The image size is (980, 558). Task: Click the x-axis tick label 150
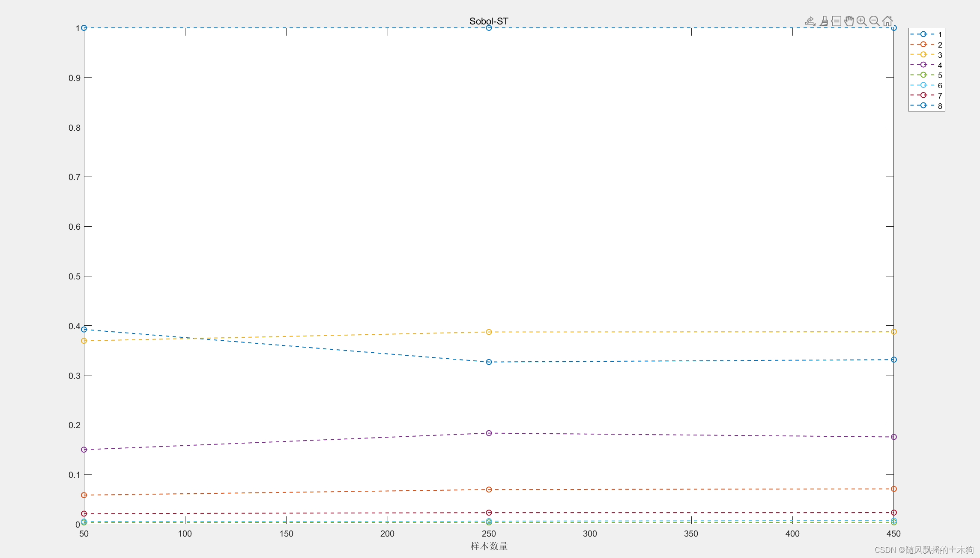[286, 534]
